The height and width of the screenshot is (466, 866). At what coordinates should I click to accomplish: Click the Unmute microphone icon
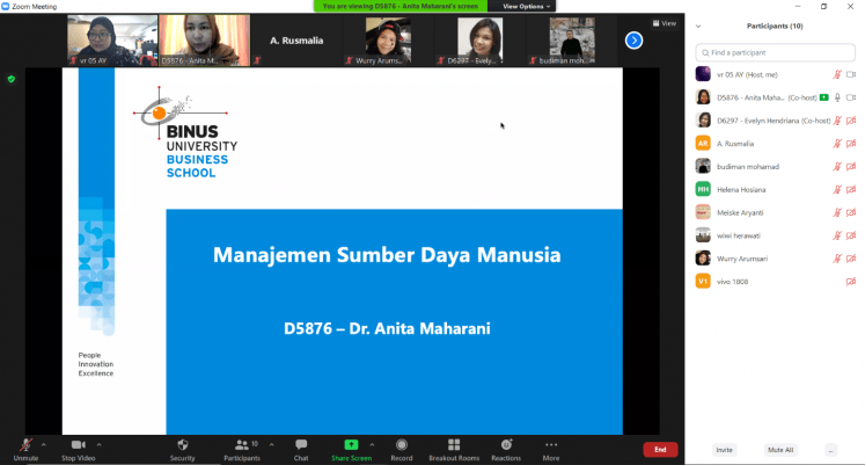point(25,444)
